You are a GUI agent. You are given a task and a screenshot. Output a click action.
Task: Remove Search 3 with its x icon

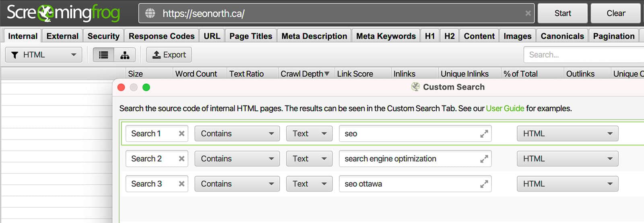(182, 184)
